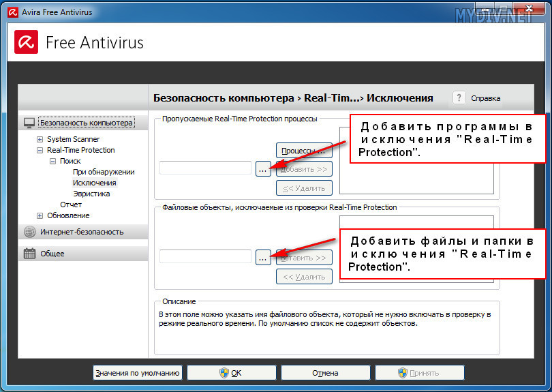This screenshot has height=392, width=552.
Task: Collapse the Real-Time Protection tree node
Action: [40, 150]
